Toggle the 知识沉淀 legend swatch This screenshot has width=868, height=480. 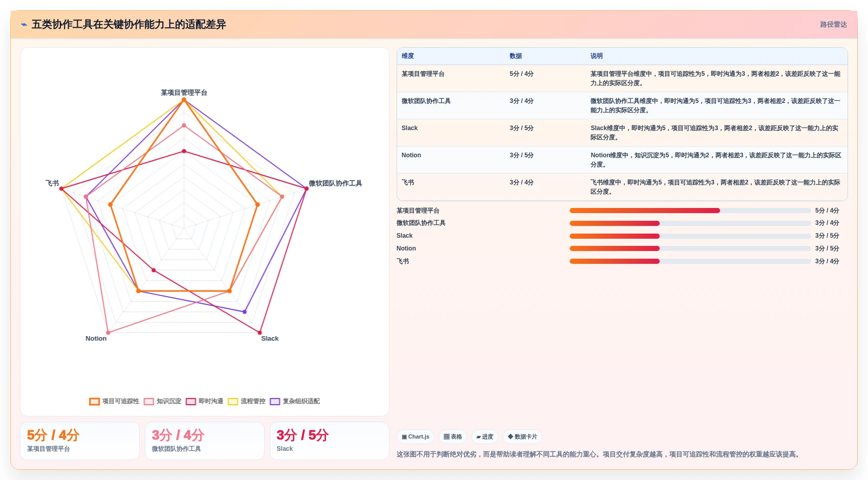(x=149, y=402)
